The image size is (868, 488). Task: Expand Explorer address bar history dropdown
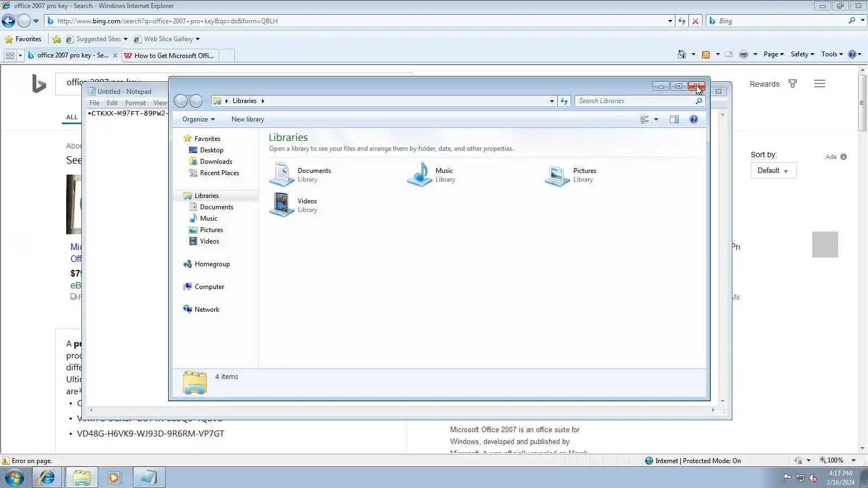pyautogui.click(x=552, y=101)
